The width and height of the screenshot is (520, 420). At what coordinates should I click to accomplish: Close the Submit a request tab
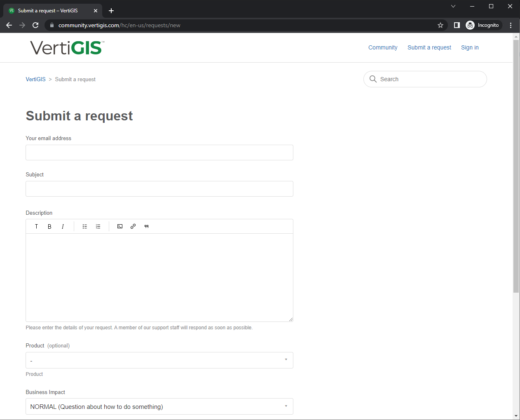(x=96, y=11)
